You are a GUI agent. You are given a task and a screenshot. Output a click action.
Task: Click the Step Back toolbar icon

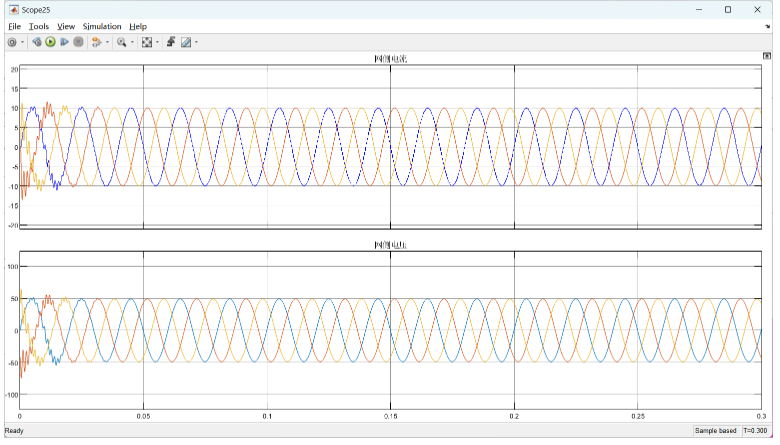(37, 43)
